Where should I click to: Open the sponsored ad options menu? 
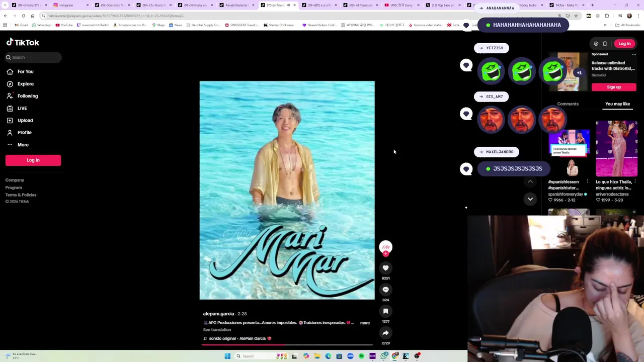[x=634, y=54]
